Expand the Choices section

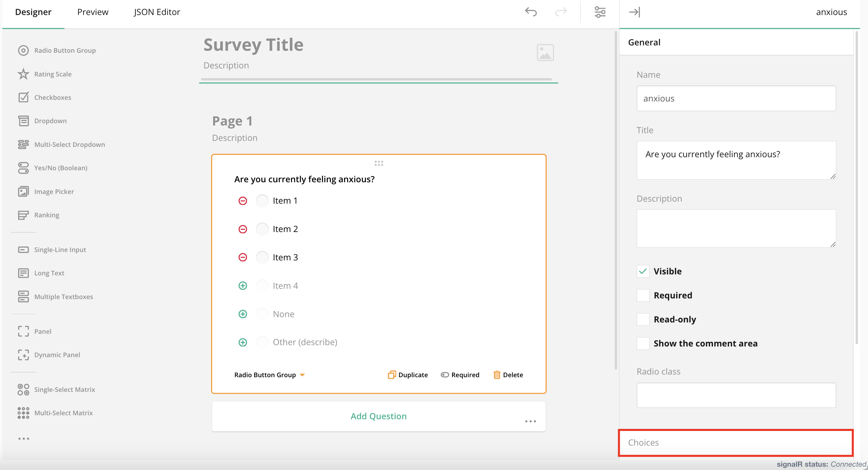pos(735,442)
